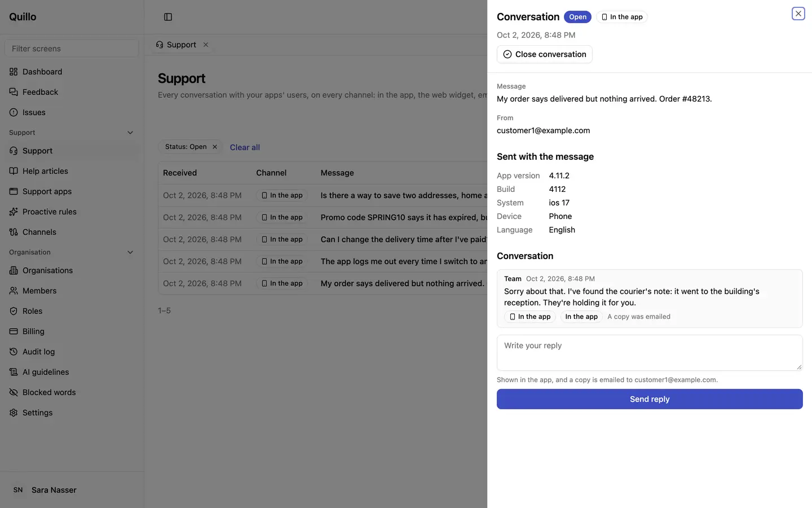
Task: Switch to the Support tab
Action: tap(176, 45)
